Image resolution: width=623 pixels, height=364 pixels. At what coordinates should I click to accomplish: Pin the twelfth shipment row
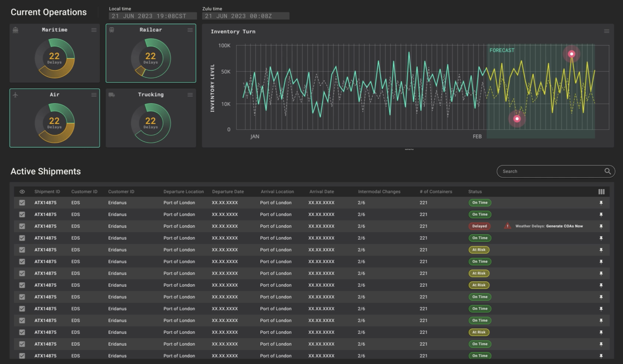pos(601,333)
